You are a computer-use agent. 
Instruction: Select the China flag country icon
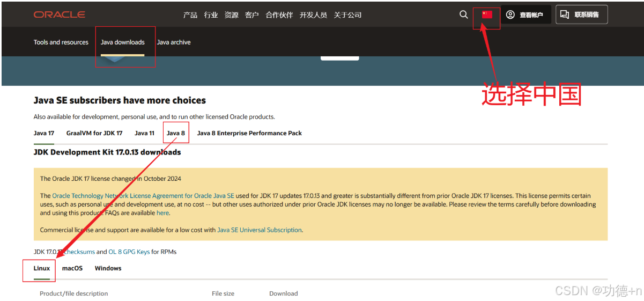(x=487, y=14)
